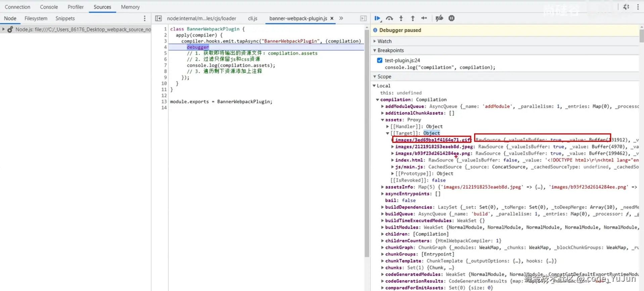The width and height of the screenshot is (644, 291).
Task: Switch to the Console tab
Action: point(49,7)
